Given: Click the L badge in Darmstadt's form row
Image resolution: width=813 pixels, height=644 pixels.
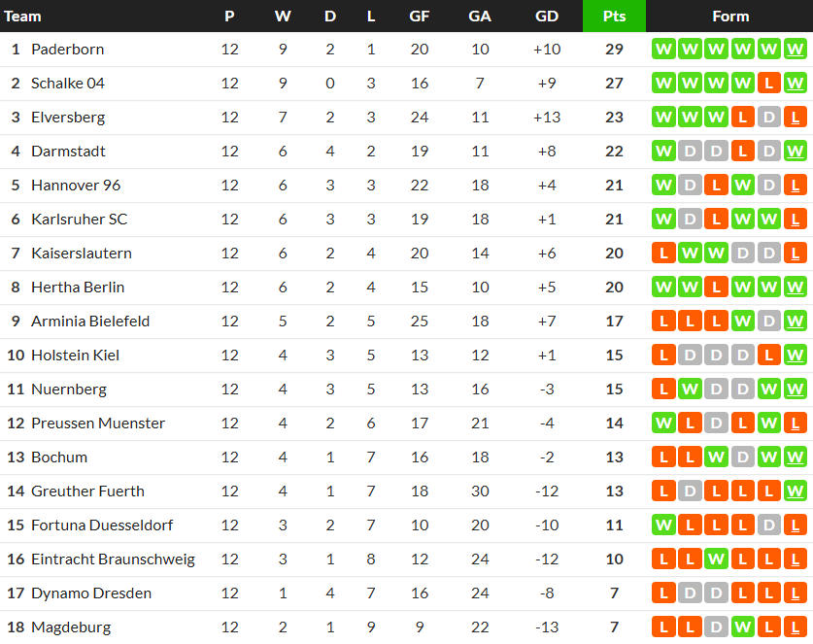Looking at the screenshot, I should 742,152.
